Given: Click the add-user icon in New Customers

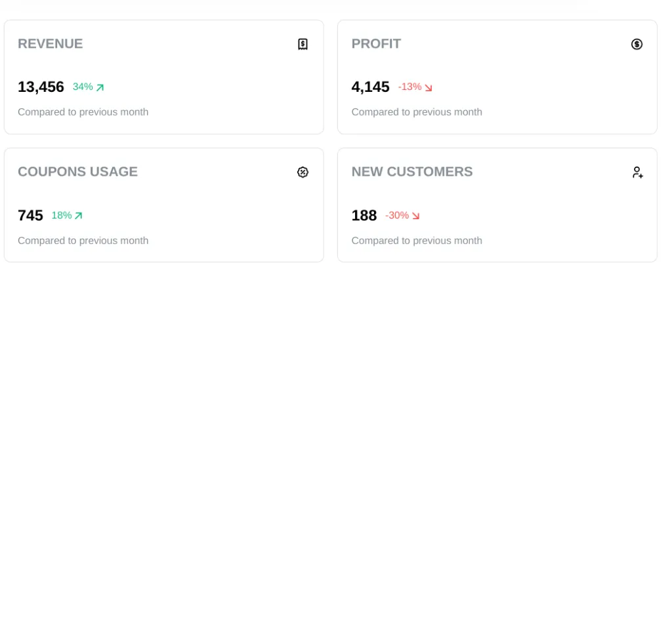Looking at the screenshot, I should pos(637,172).
